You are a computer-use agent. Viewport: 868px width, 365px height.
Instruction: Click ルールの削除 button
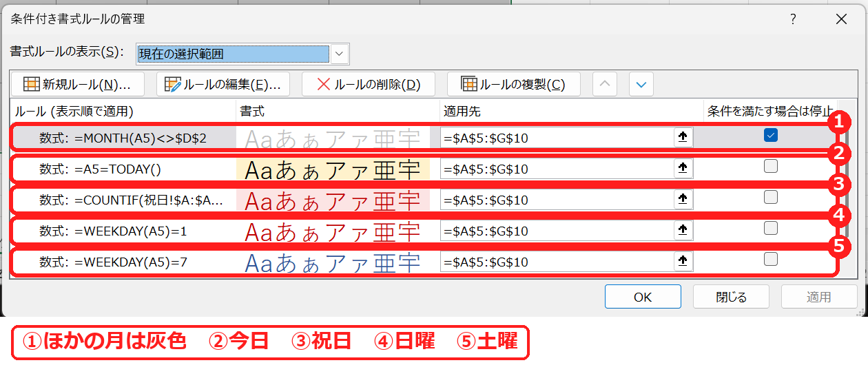[369, 84]
